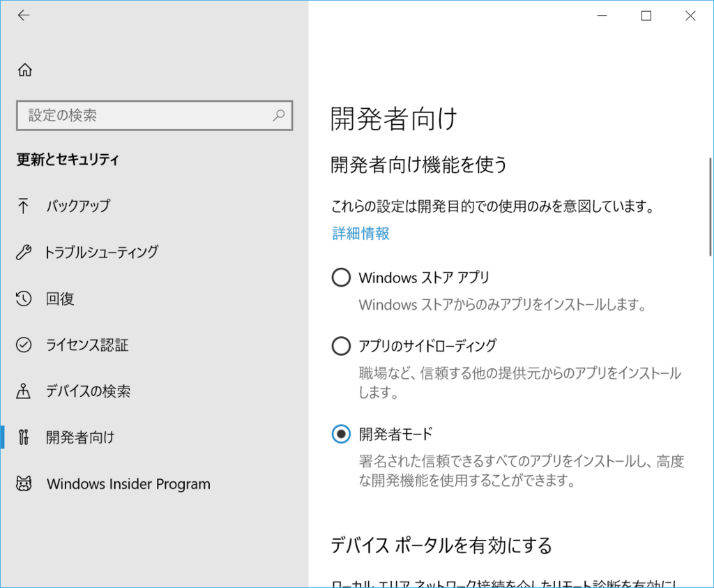
Task: Click the vertical scrollbar on right
Action: coord(710,207)
